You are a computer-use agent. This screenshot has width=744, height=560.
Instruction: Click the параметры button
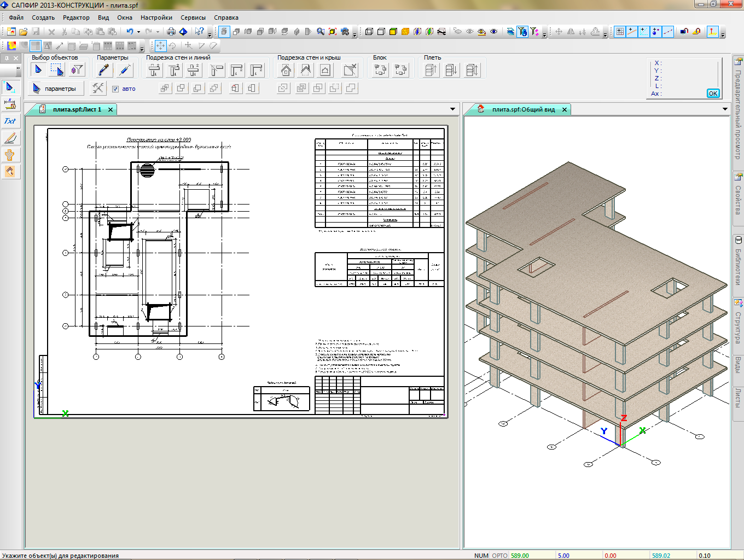tap(55, 89)
